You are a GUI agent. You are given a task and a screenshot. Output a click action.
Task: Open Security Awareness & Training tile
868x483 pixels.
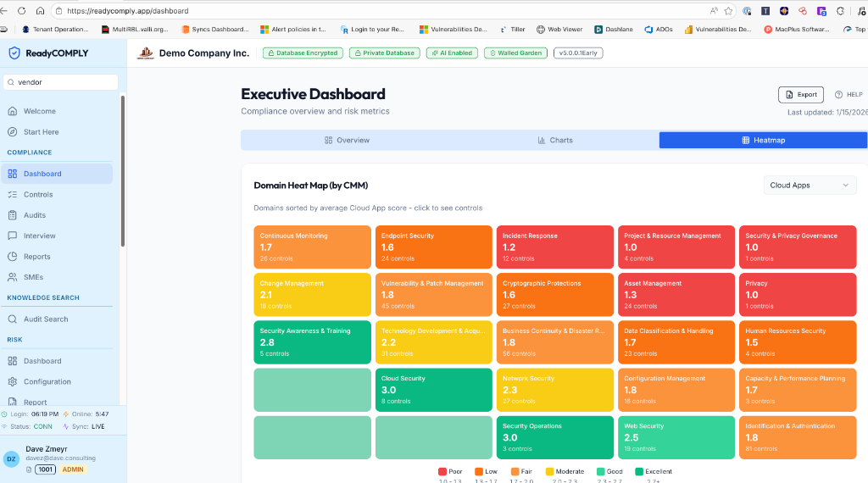coord(312,342)
